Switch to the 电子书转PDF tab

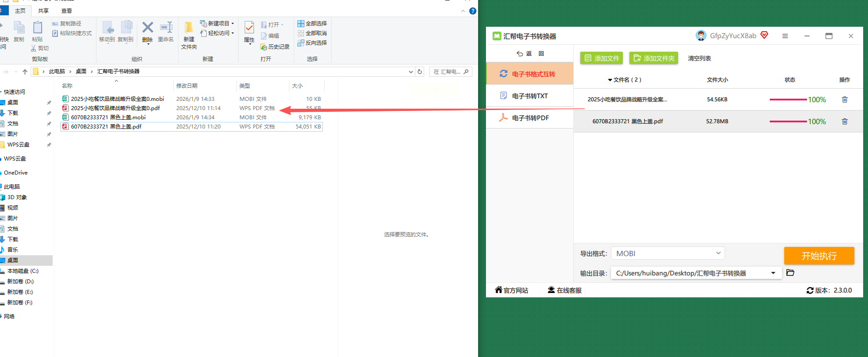pos(529,118)
